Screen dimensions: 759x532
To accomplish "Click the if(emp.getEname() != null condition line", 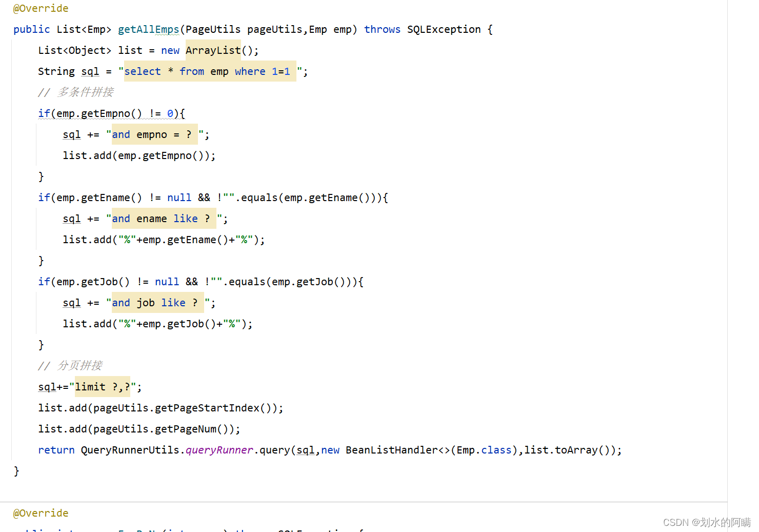I will pos(213,198).
